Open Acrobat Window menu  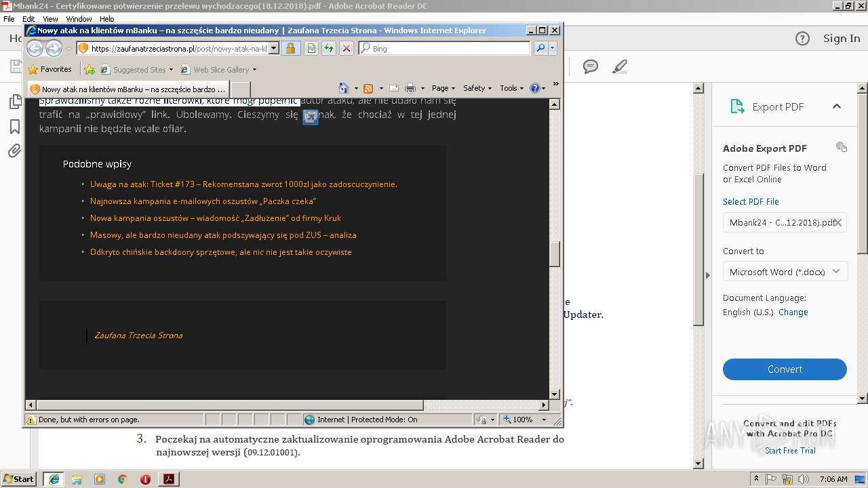coord(79,19)
